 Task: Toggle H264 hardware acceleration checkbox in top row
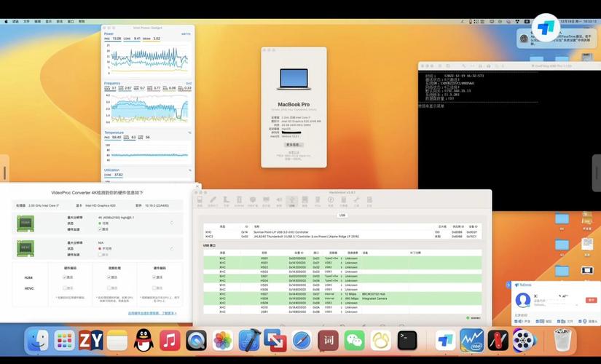(x=99, y=229)
